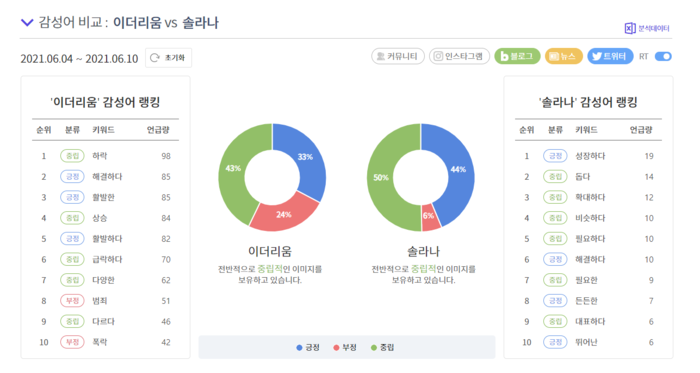Image resolution: width=700 pixels, height=373 pixels.
Task: Toggle the 블로그 source filter
Action: coord(517,56)
